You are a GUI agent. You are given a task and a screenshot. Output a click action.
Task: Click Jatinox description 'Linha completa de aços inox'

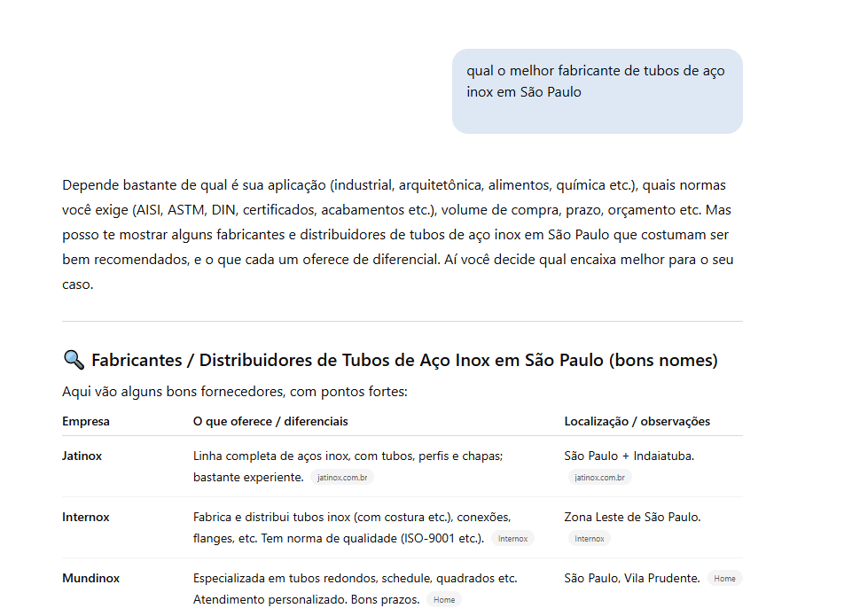pos(348,456)
